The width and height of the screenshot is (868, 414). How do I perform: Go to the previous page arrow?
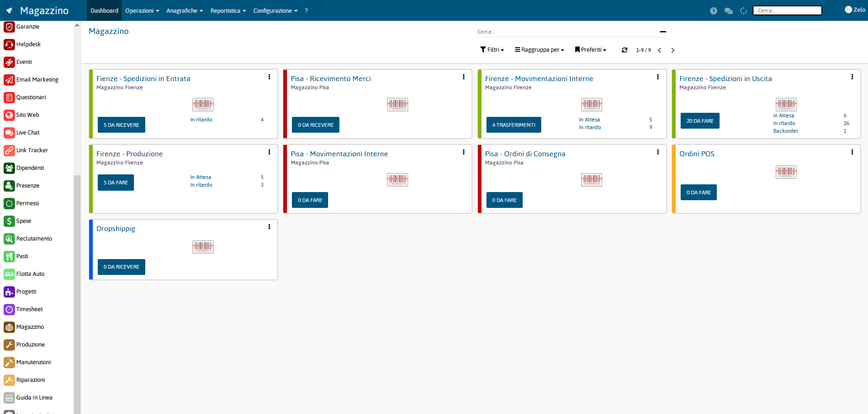(x=660, y=50)
